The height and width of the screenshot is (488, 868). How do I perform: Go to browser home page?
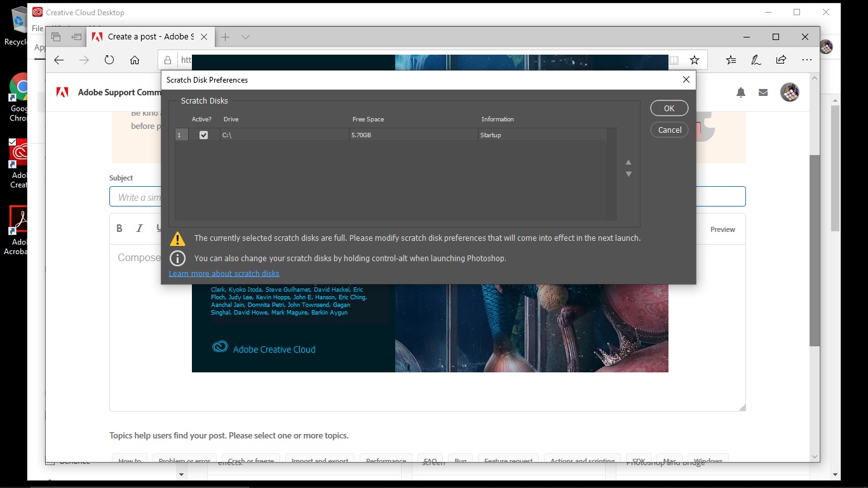click(134, 60)
